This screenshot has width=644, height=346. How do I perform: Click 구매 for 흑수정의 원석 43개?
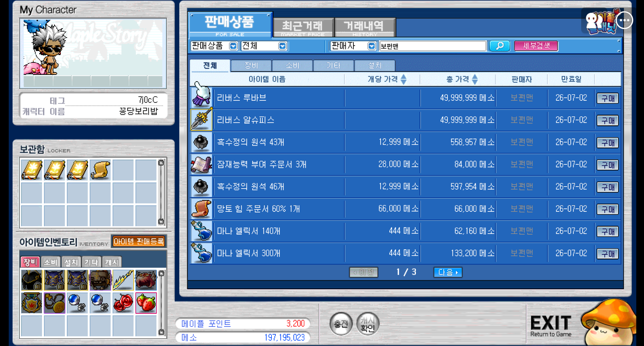click(608, 143)
